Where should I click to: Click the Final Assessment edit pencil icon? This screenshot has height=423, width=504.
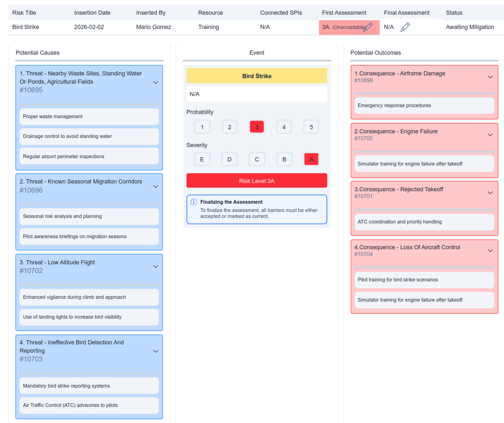(x=405, y=27)
